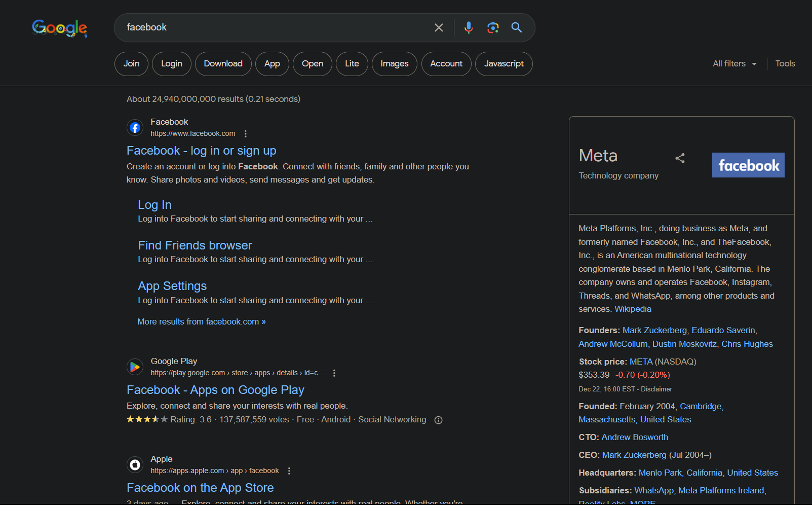Select the Join filter chip

click(131, 64)
